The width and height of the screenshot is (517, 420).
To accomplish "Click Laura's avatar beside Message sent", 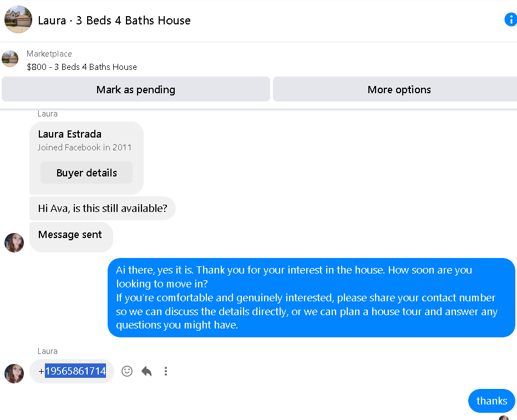I will click(x=14, y=242).
